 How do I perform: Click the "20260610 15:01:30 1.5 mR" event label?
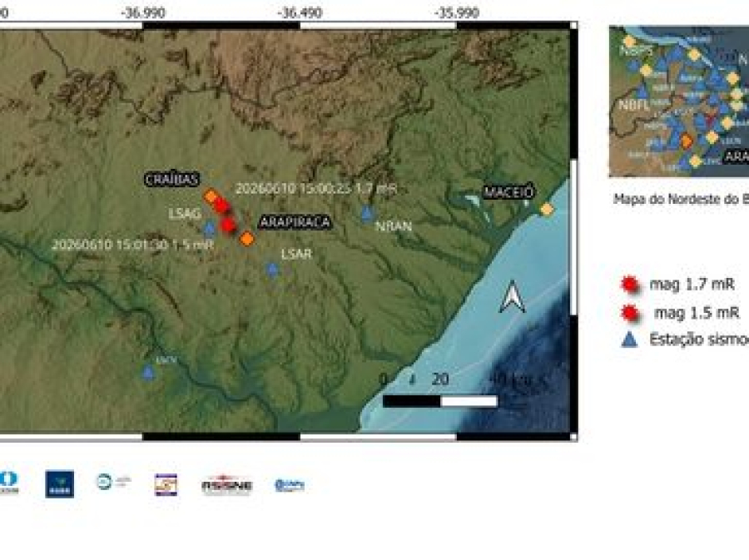133,245
